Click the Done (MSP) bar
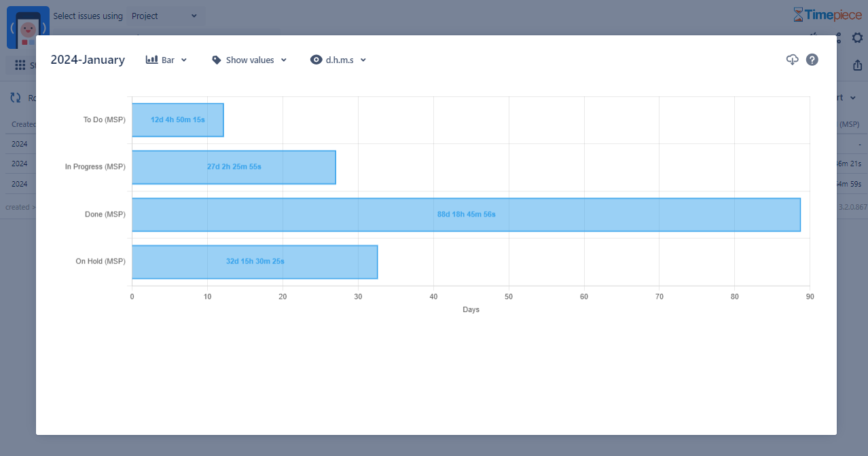868x456 pixels. click(x=466, y=214)
